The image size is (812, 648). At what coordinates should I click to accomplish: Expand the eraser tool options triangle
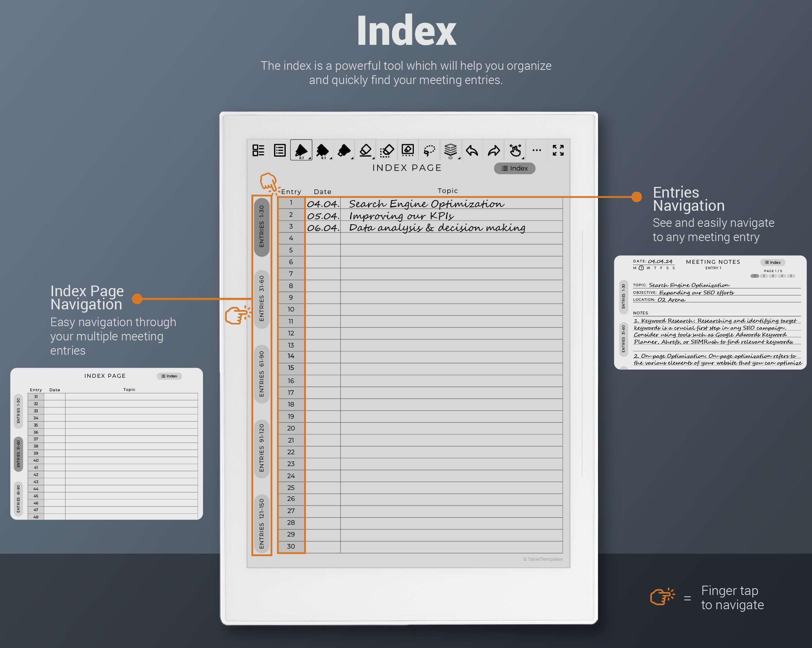[x=374, y=158]
